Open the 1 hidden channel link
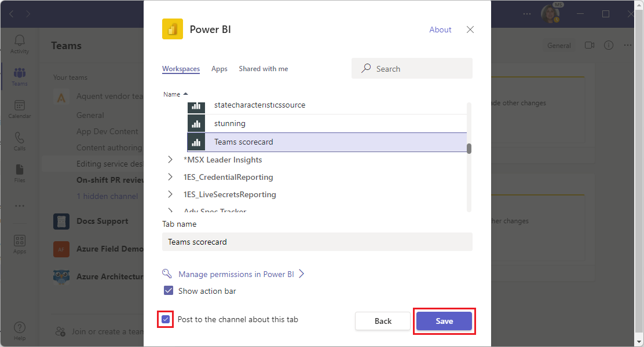This screenshot has width=644, height=347. (107, 196)
